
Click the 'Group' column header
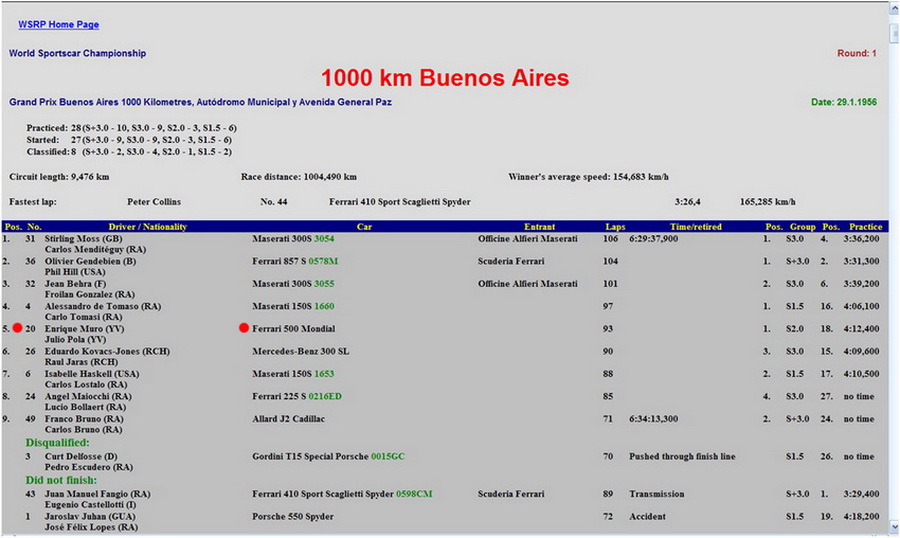[802, 227]
